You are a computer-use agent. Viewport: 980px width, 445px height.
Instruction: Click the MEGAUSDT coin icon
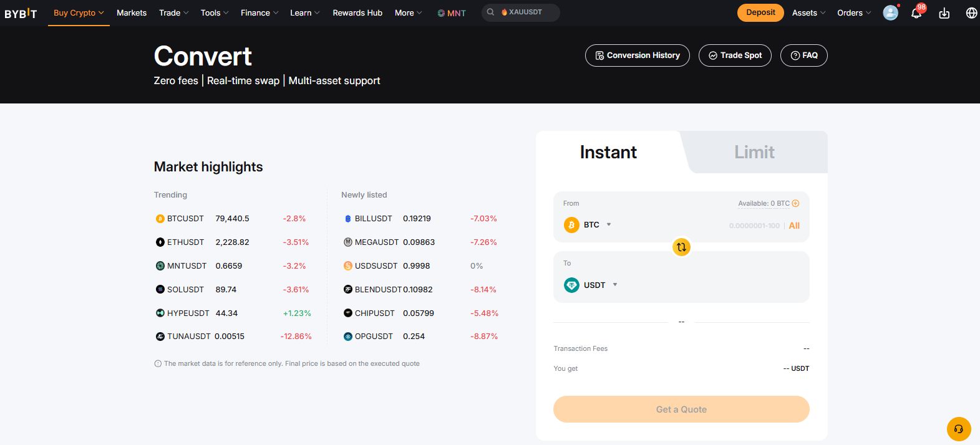(348, 242)
